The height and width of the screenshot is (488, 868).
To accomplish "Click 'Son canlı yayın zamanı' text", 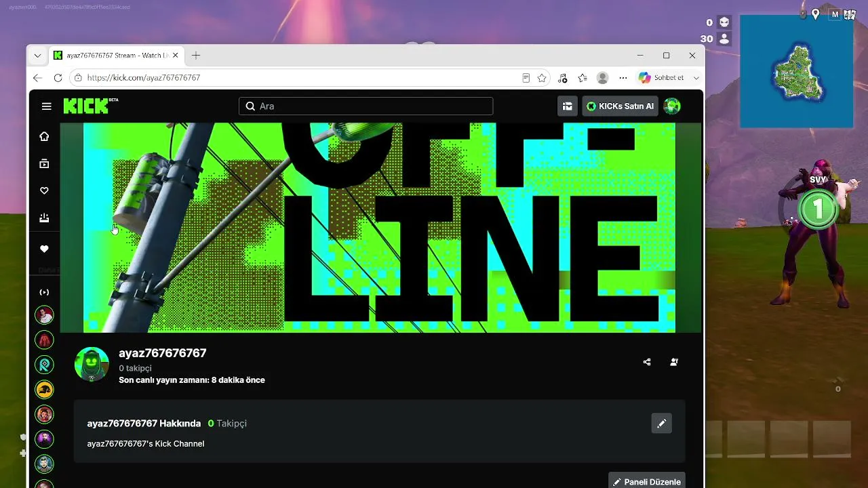I will tap(192, 380).
